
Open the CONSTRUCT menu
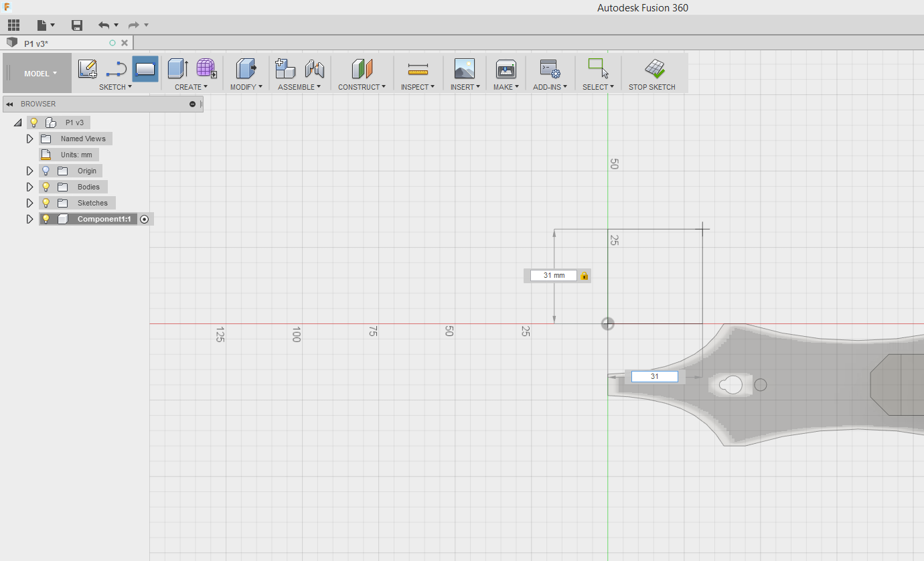click(x=362, y=87)
